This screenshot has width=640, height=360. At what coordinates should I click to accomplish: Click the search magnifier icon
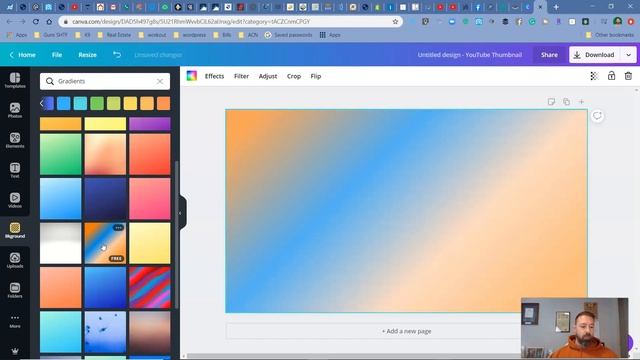click(x=50, y=81)
